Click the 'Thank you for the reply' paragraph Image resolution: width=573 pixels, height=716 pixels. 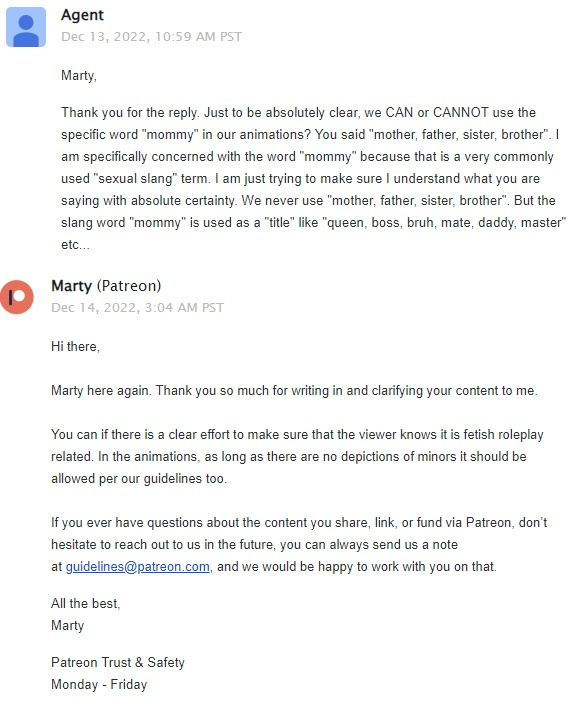(x=313, y=179)
